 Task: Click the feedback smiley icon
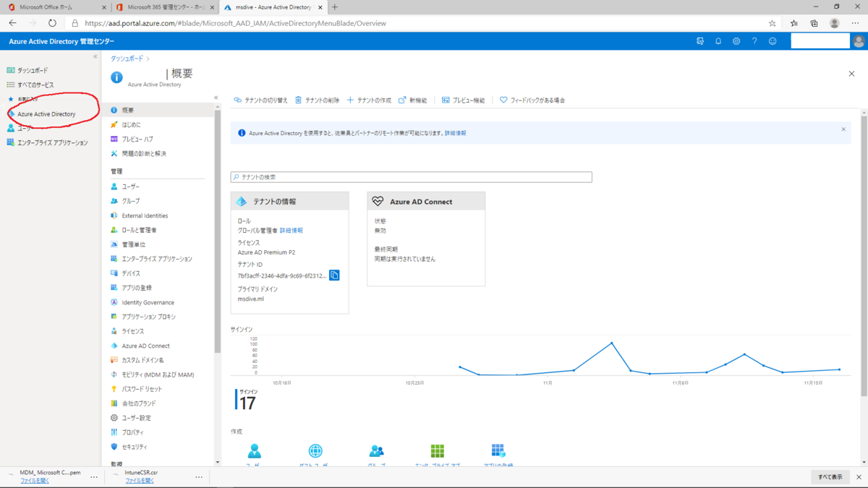coord(773,41)
